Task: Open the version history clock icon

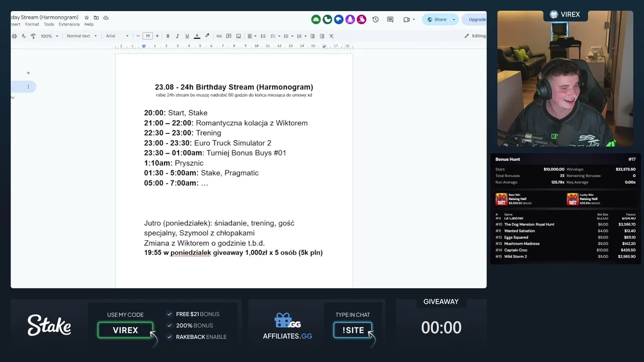Action: click(x=375, y=20)
